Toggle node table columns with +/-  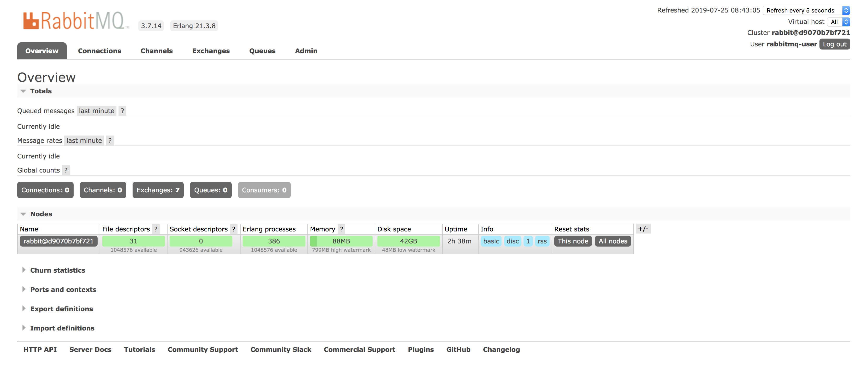click(x=643, y=229)
